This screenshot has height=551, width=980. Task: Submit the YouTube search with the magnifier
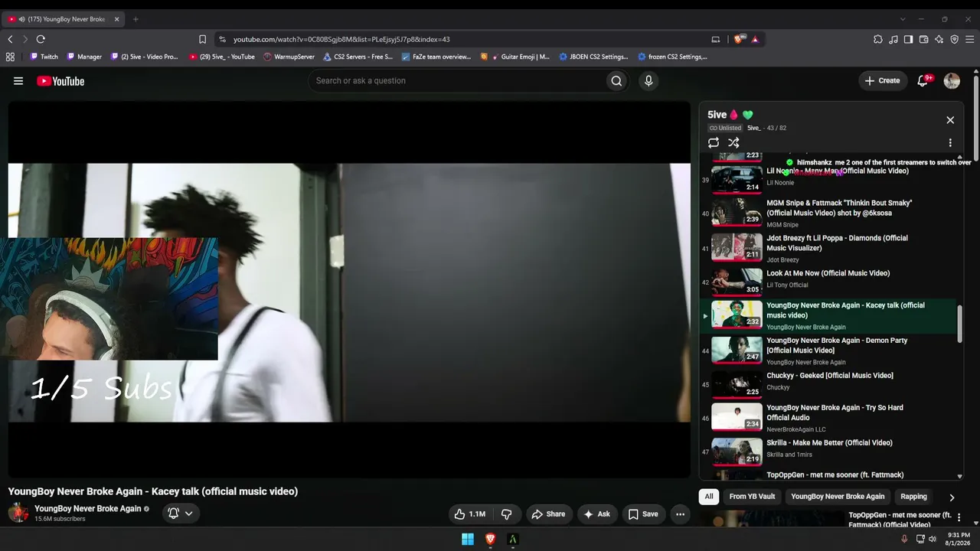coord(616,80)
